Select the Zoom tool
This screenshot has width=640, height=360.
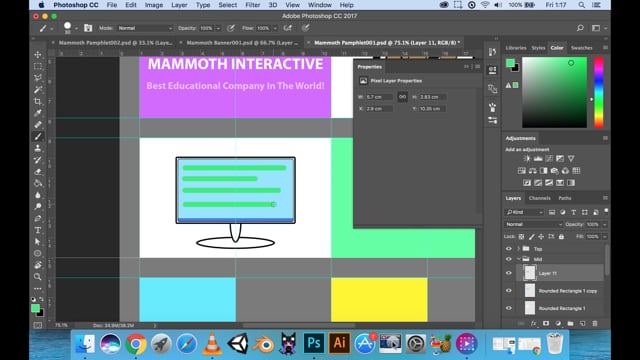click(38, 277)
